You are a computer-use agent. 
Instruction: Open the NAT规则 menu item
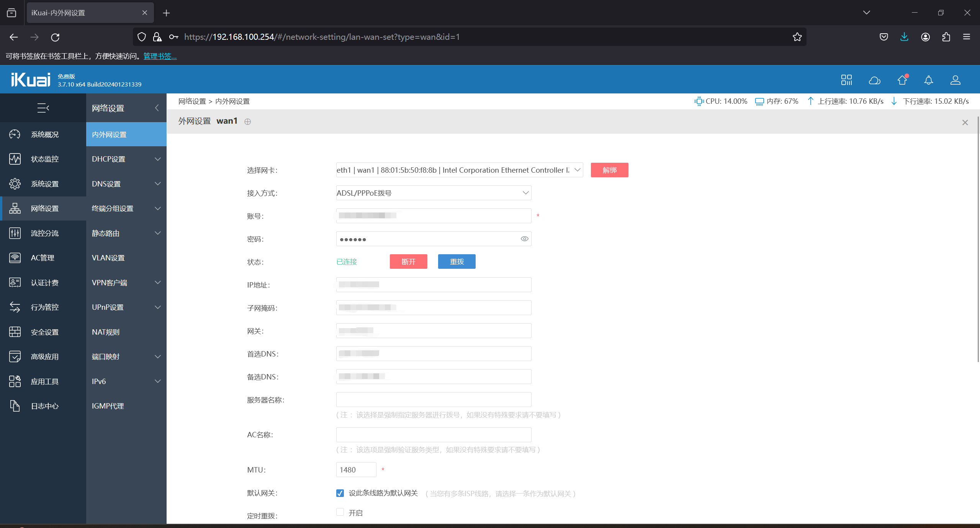pyautogui.click(x=106, y=332)
